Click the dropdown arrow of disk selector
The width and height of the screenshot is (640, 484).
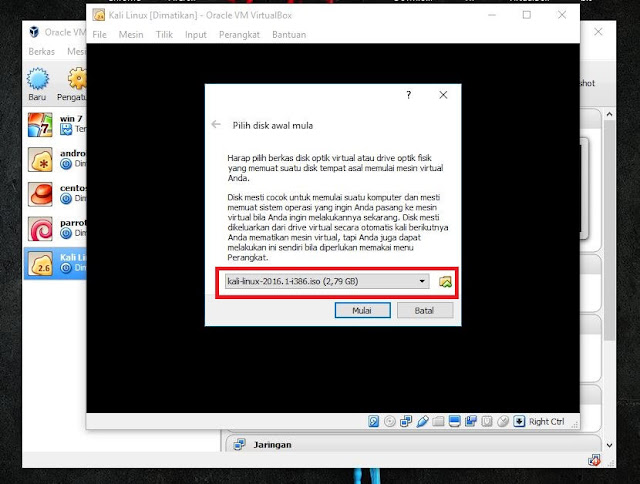point(422,281)
